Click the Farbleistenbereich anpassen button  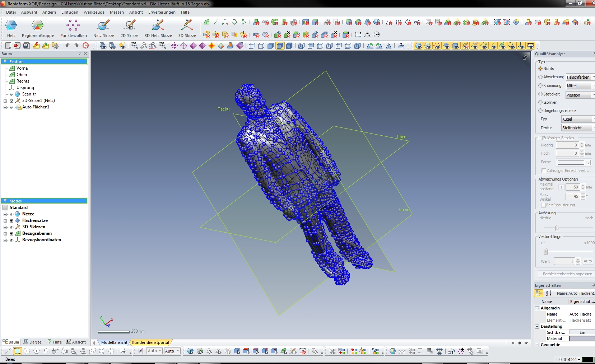[567, 274]
